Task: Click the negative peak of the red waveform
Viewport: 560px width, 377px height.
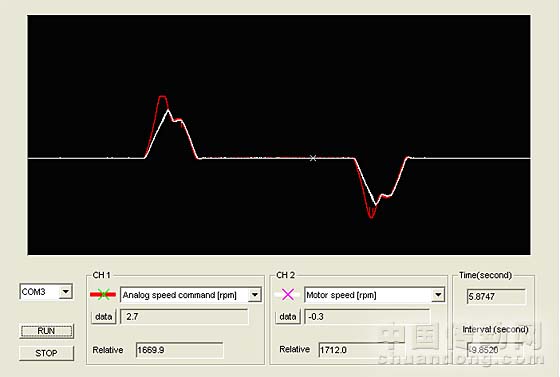Action: coord(371,217)
